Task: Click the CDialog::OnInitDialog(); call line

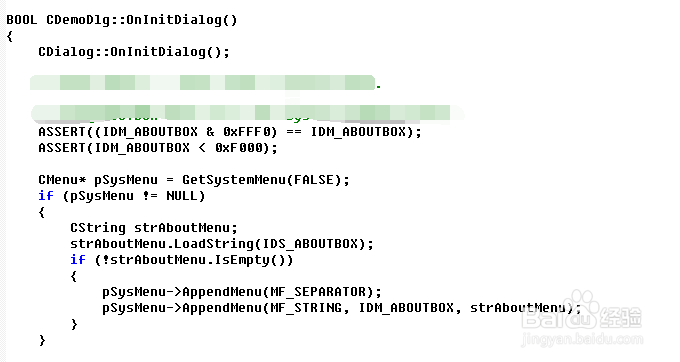Action: coord(134,52)
